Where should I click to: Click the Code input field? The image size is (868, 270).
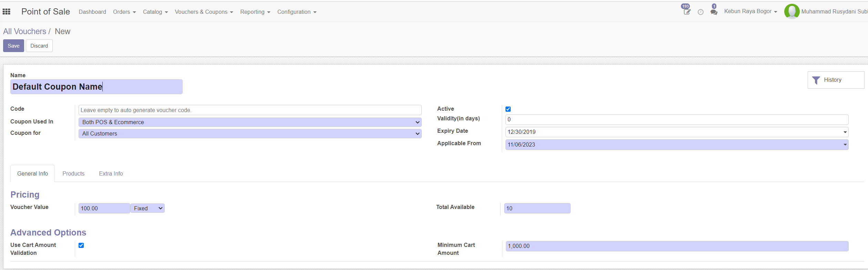(250, 110)
